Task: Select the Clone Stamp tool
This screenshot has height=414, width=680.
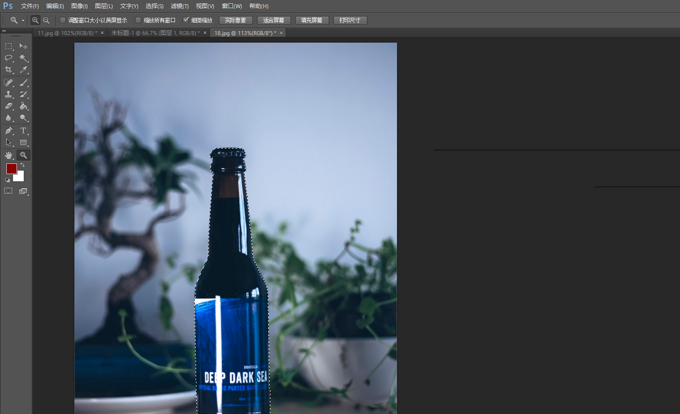Action: (9, 94)
